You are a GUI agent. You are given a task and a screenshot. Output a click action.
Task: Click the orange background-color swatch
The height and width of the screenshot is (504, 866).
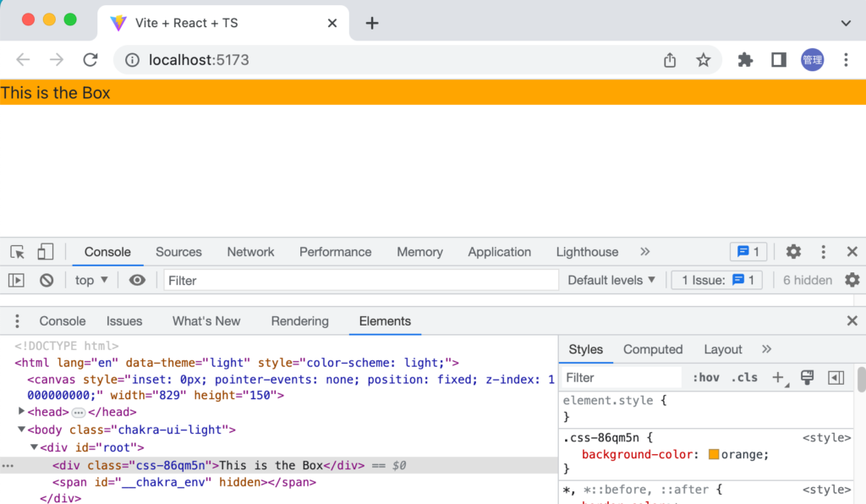[714, 455]
